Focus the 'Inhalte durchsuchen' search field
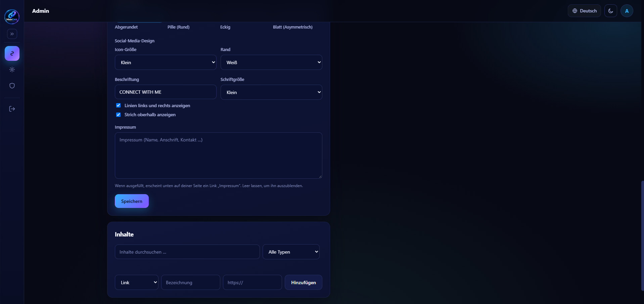This screenshot has height=304, width=644. pos(187,252)
